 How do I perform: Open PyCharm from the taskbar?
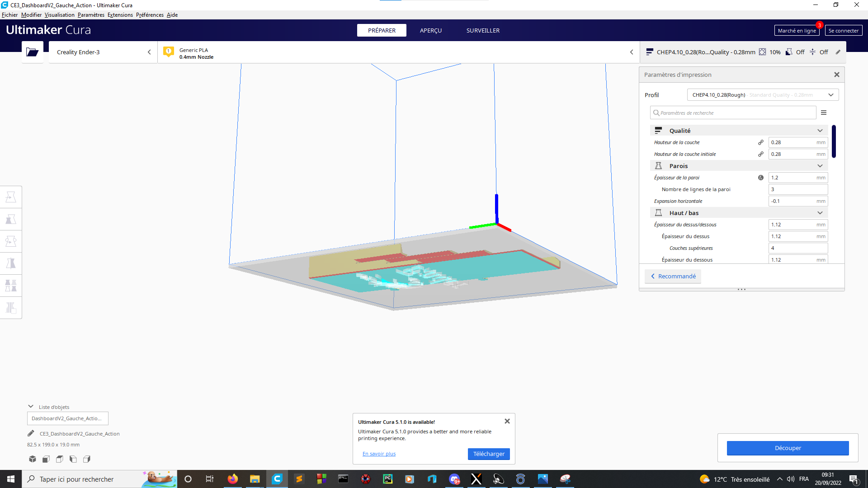[x=388, y=479]
